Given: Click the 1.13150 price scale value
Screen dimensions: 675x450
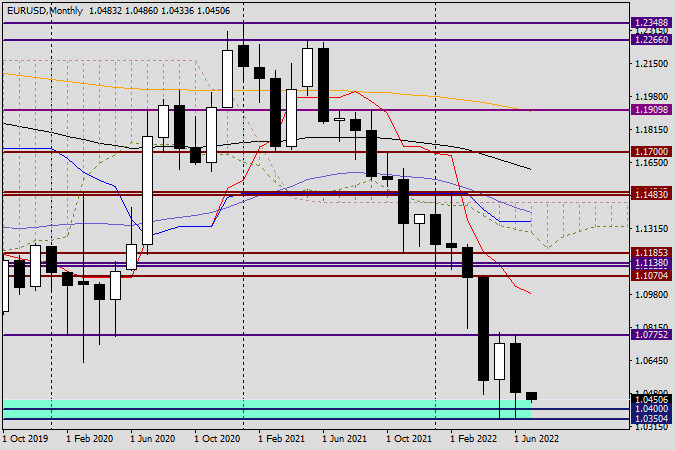Looking at the screenshot, I should click(x=652, y=229).
